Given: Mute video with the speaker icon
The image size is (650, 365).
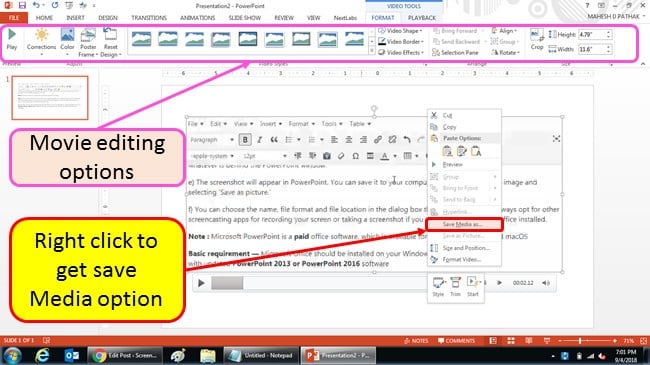Looking at the screenshot, I should (x=546, y=283).
